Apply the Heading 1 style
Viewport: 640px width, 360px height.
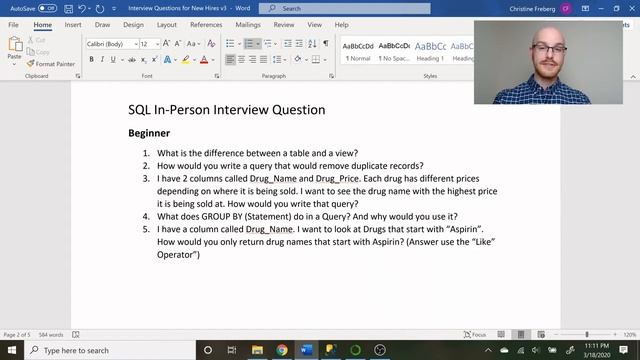tap(430, 52)
